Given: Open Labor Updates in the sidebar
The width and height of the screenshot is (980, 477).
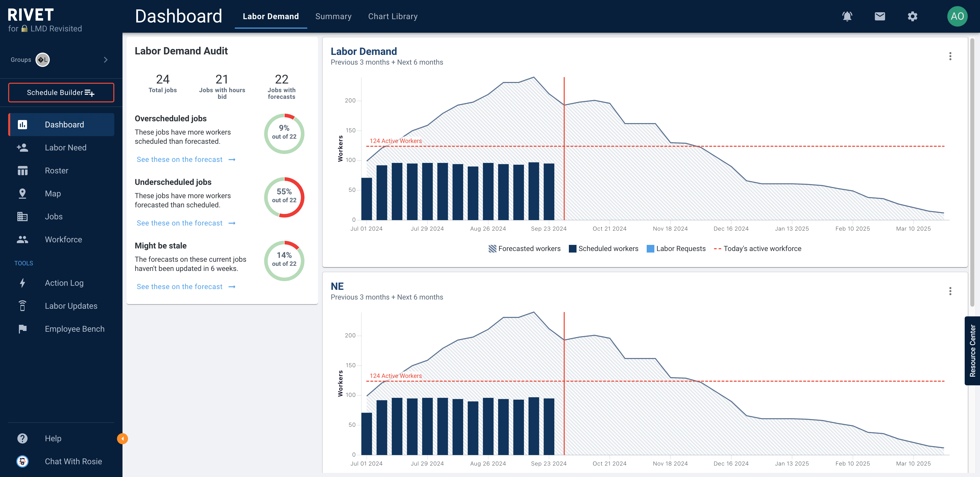Looking at the screenshot, I should coord(61,306).
